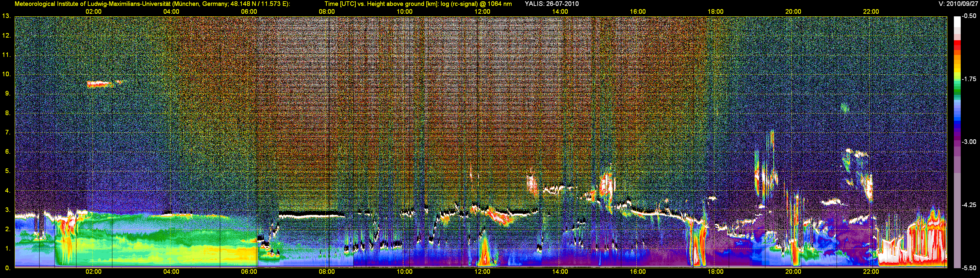The height and width of the screenshot is (278, 980).
Task: Click the '08:00' label on the bottom time axis
Action: [x=327, y=272]
